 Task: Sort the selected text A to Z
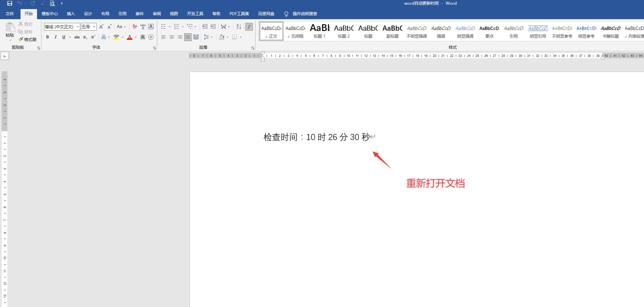(239, 27)
